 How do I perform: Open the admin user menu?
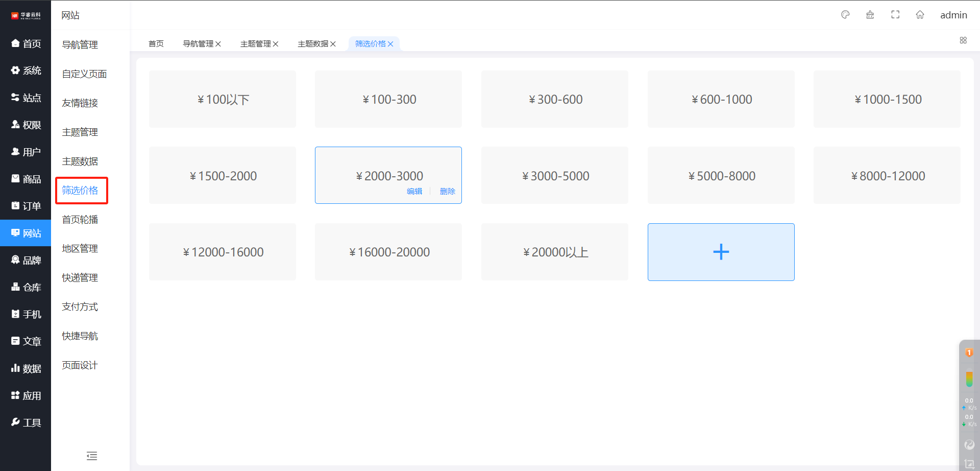953,15
